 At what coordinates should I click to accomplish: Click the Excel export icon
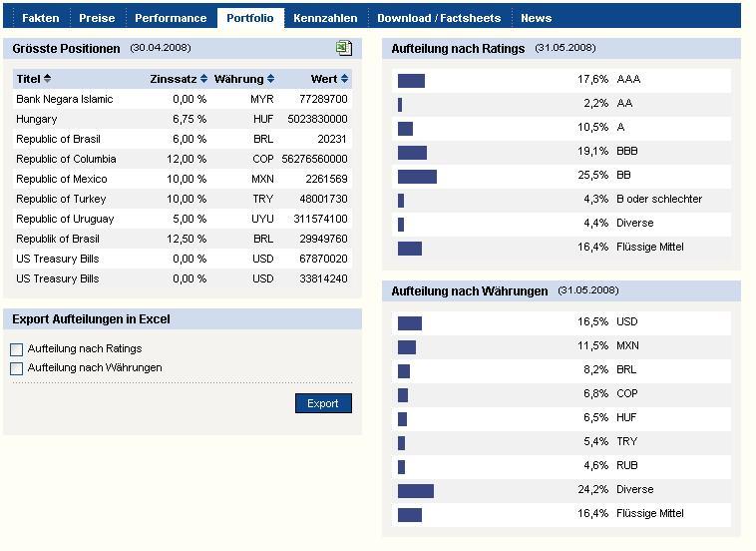pyautogui.click(x=344, y=48)
